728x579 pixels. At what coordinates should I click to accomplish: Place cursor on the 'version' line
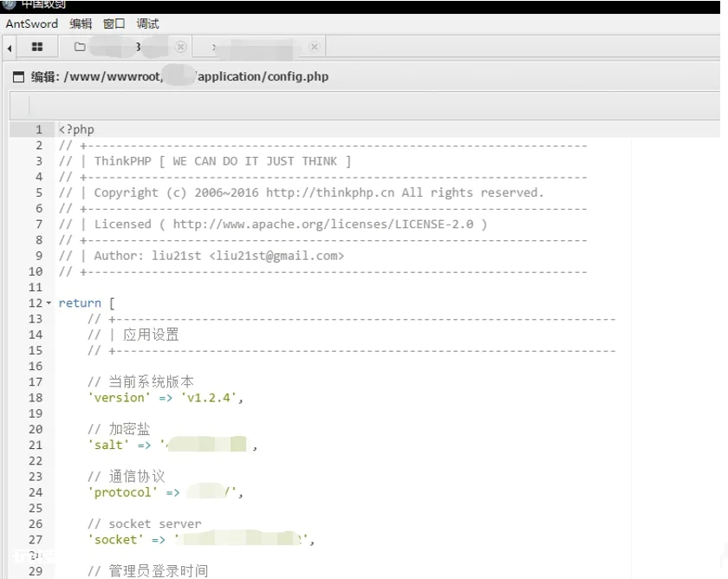coord(166,398)
